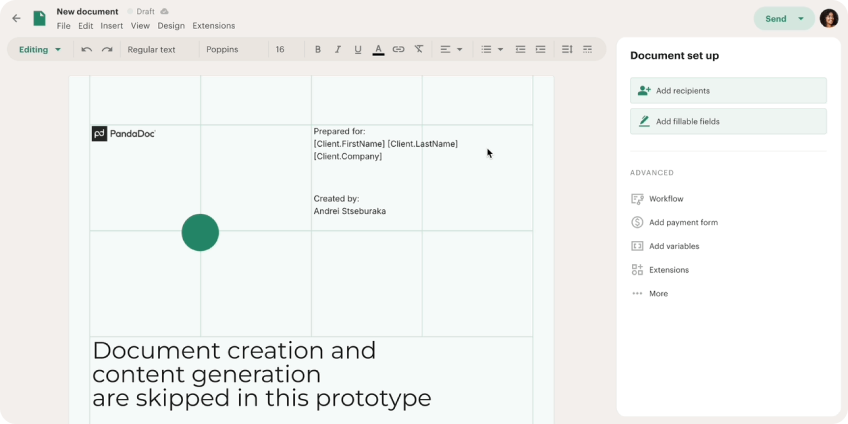
Task: Open the Insert menu
Action: point(111,26)
